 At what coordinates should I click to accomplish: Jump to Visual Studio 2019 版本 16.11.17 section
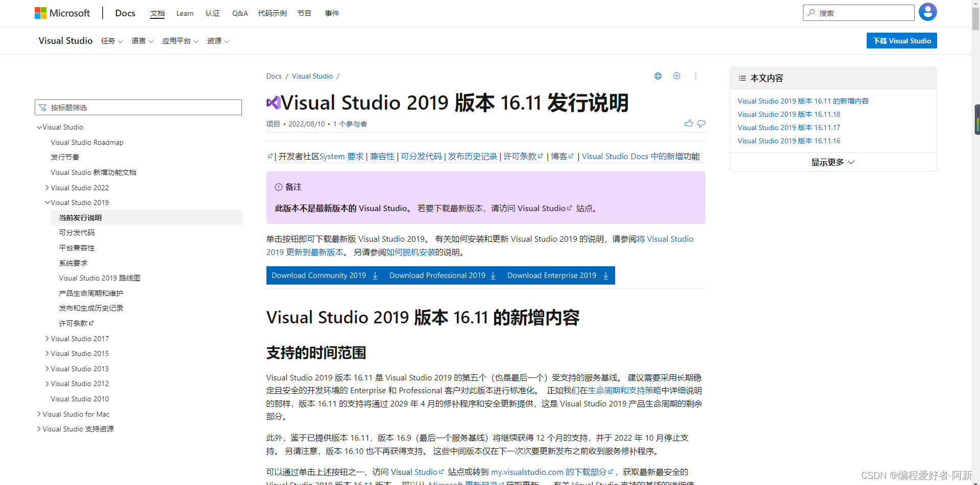[789, 127]
